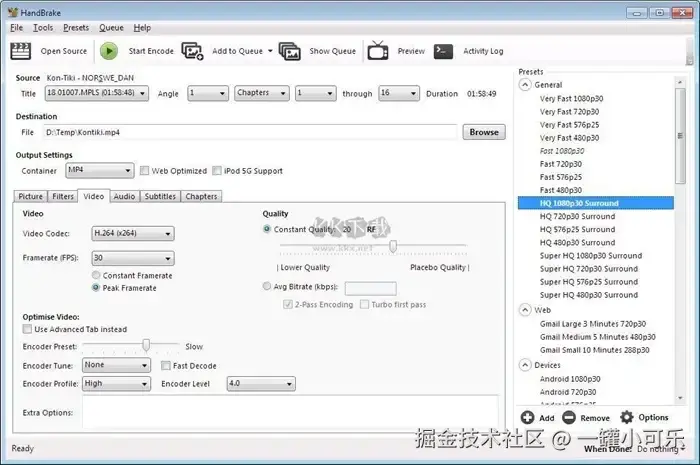Screen dimensions: 700x465
Task: Select the Very Fast 576p25 preset
Action: tap(569, 125)
